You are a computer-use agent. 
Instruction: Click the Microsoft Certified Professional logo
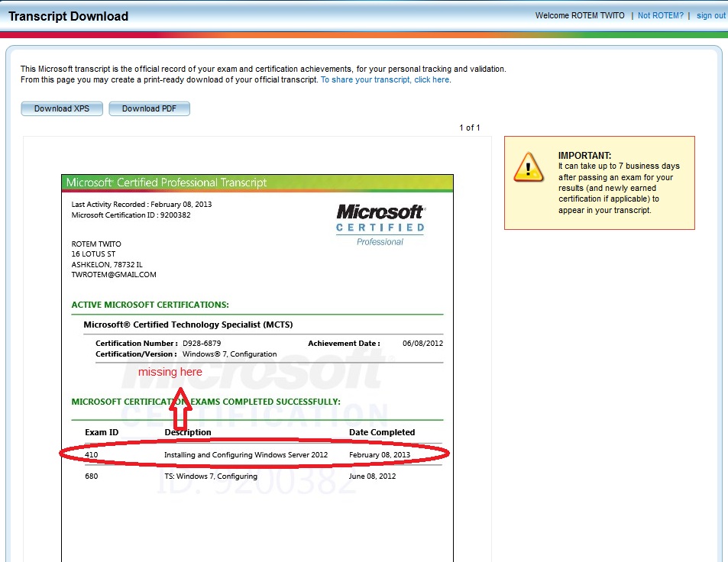pos(380,225)
